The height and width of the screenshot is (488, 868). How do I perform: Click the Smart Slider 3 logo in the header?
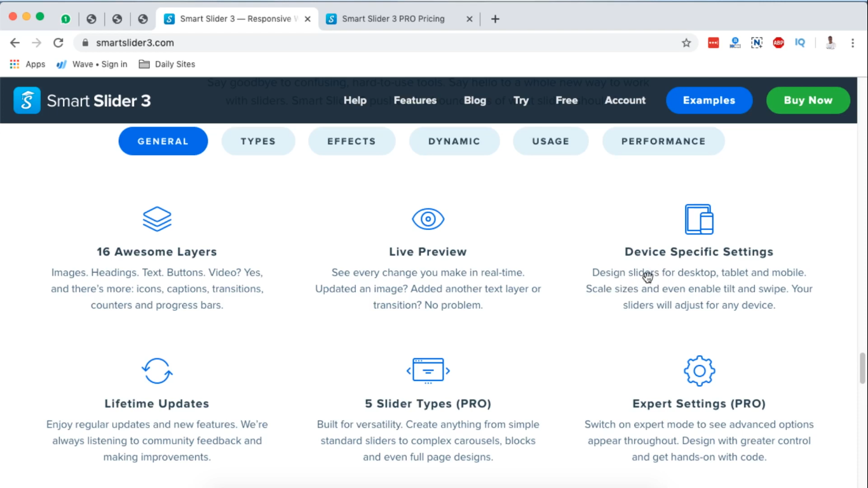click(x=82, y=100)
